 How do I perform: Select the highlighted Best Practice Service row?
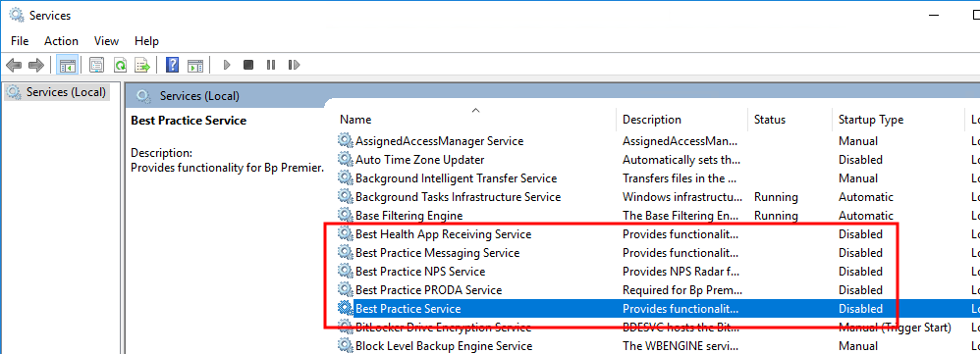(x=659, y=309)
